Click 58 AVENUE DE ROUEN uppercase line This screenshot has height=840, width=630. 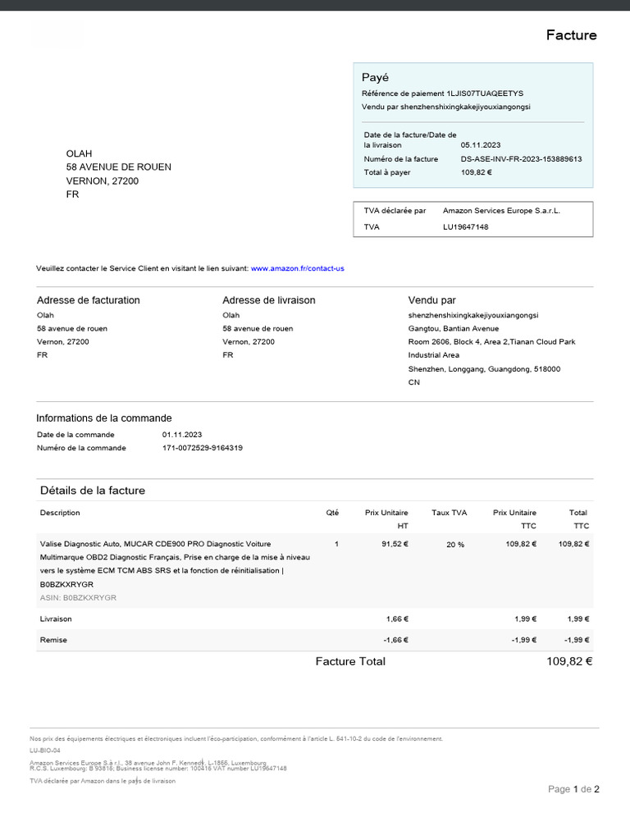click(119, 167)
